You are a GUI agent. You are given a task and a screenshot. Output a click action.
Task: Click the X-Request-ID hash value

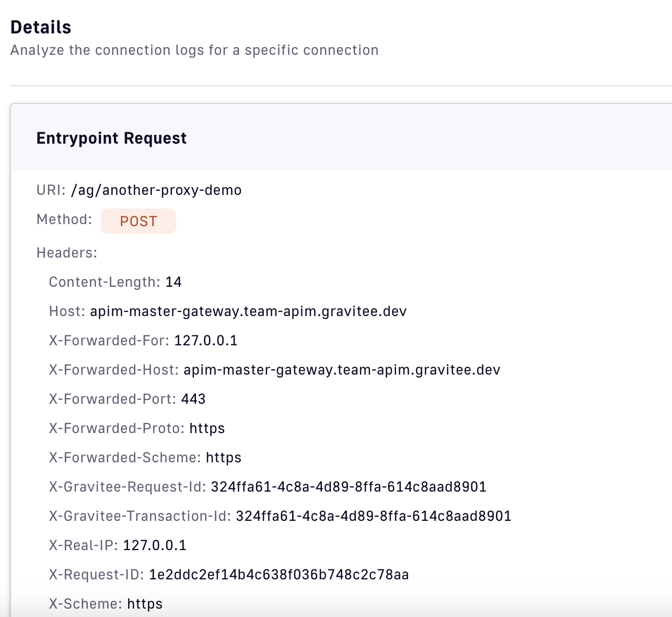pos(279,575)
